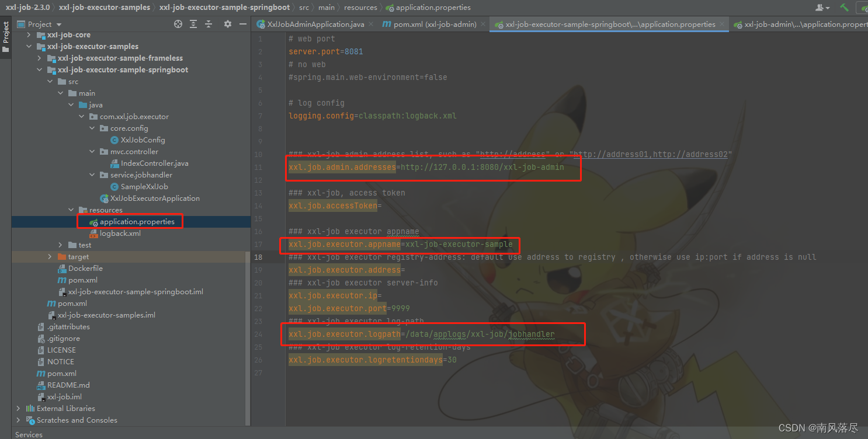Click the Expand All icon in Project panel

(x=194, y=24)
